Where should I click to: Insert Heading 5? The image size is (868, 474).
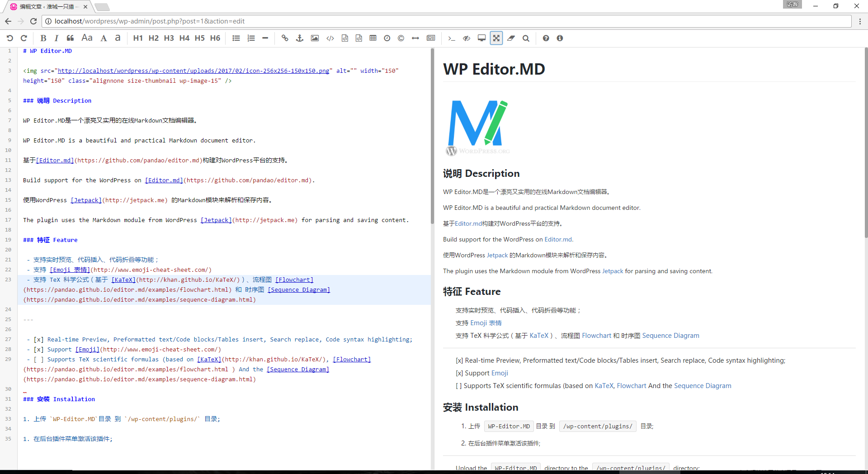coord(200,38)
